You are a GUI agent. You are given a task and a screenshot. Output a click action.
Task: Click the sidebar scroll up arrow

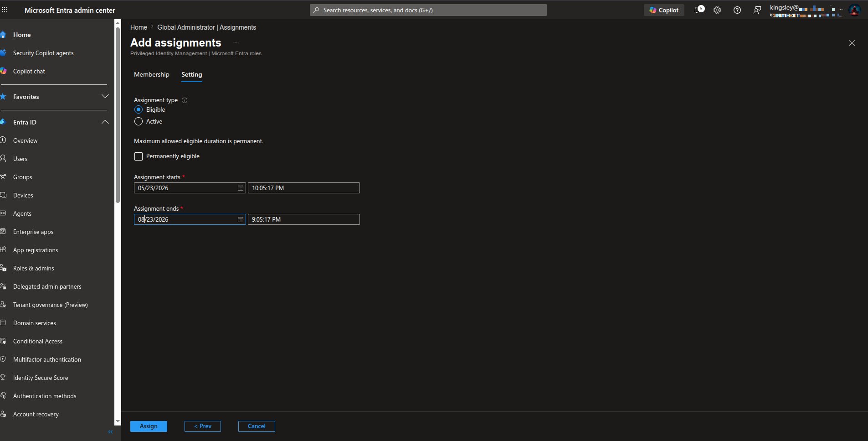(118, 22)
